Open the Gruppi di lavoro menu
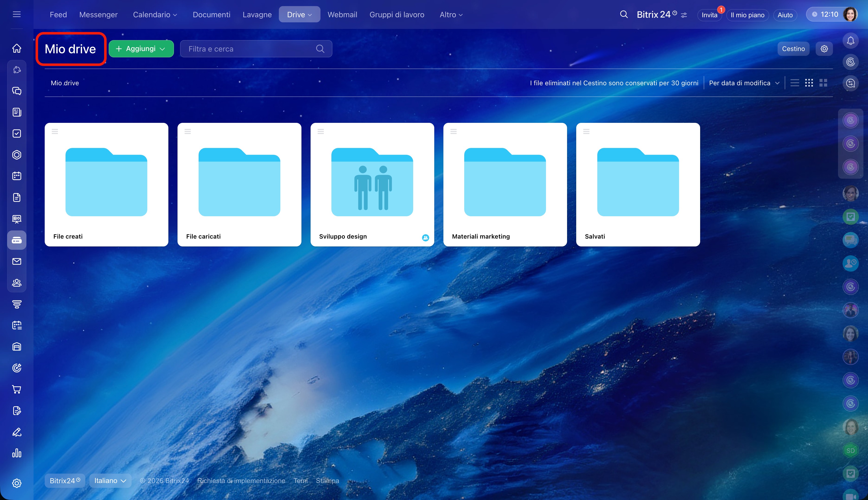 tap(396, 14)
